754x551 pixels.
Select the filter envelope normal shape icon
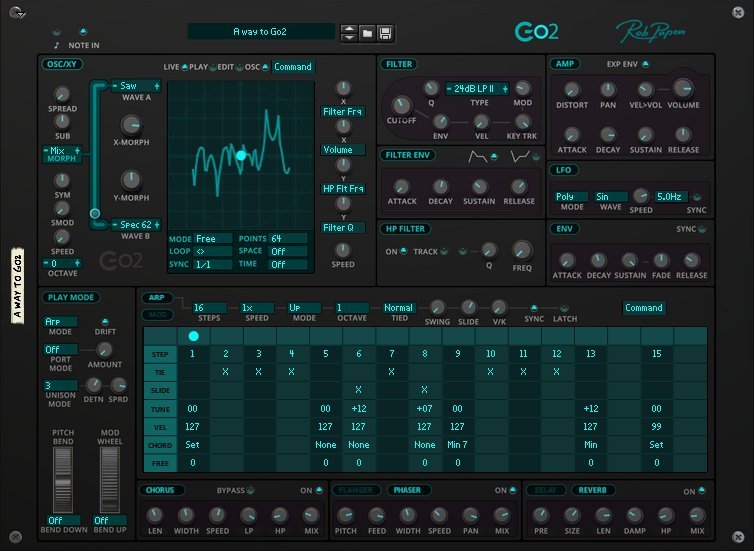(x=478, y=157)
